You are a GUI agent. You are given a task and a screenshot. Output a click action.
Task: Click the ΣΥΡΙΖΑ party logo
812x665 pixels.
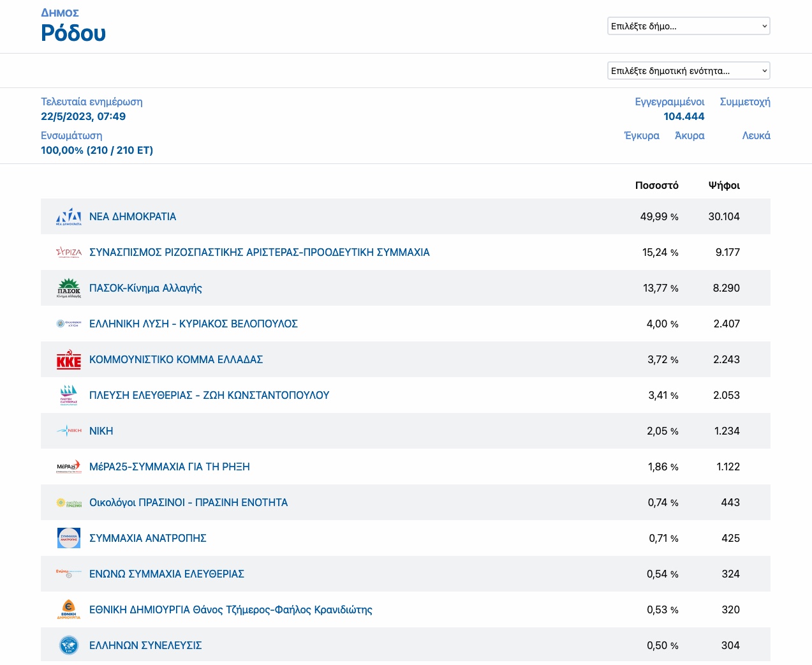tap(69, 252)
